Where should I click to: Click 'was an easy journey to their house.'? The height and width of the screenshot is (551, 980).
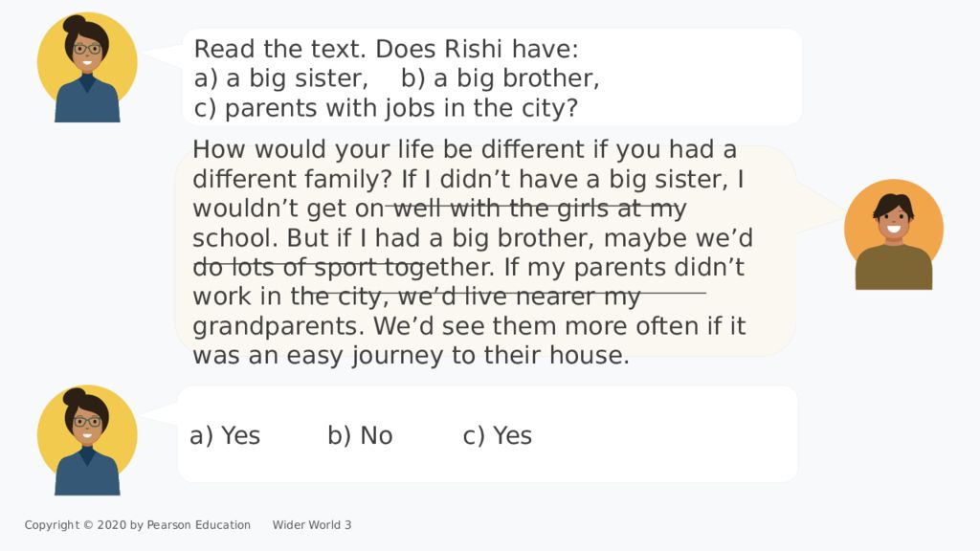point(411,356)
